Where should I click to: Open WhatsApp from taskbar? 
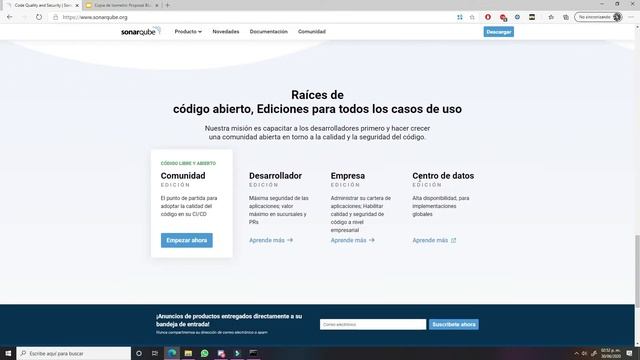point(204,353)
